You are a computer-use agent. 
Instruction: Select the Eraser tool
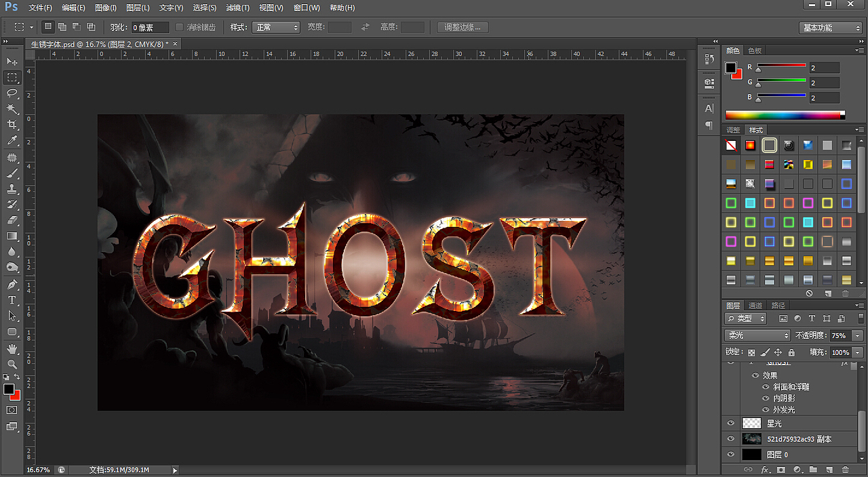[x=12, y=220]
